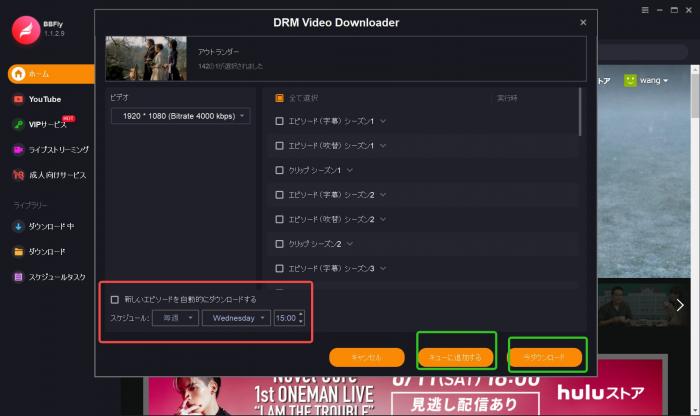
Task: Enable auto-download new episodes checkbox
Action: pyautogui.click(x=115, y=300)
